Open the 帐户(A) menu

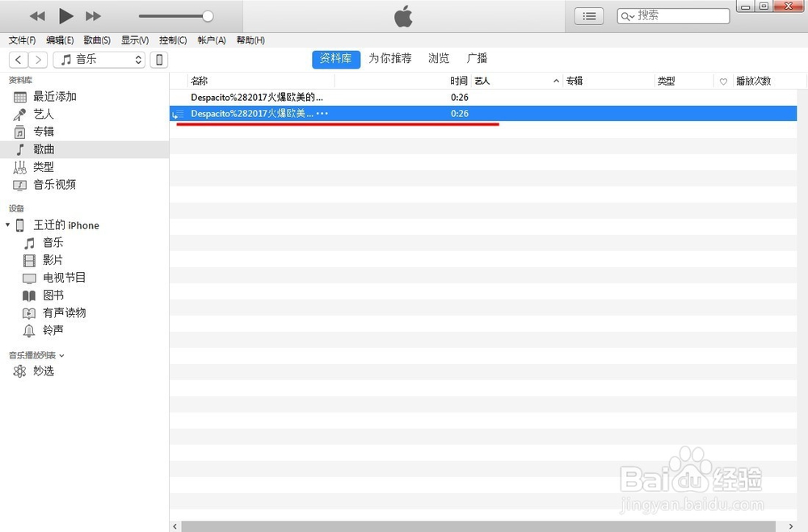211,40
